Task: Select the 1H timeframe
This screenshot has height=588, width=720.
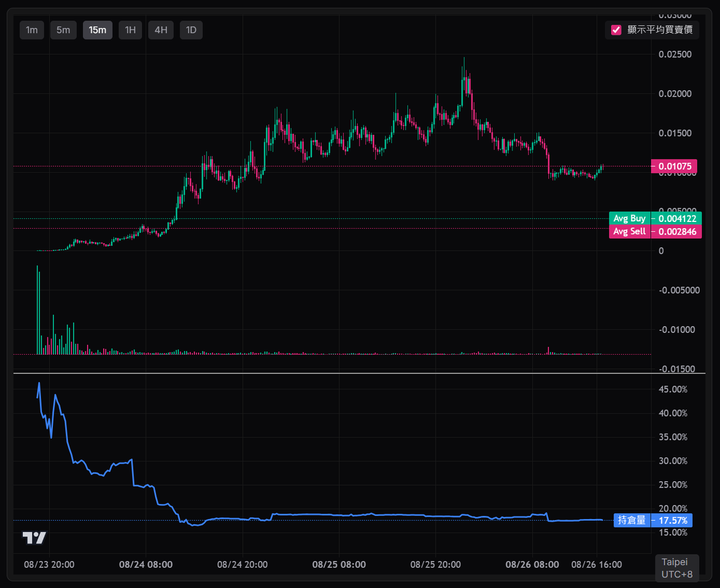Action: click(130, 30)
